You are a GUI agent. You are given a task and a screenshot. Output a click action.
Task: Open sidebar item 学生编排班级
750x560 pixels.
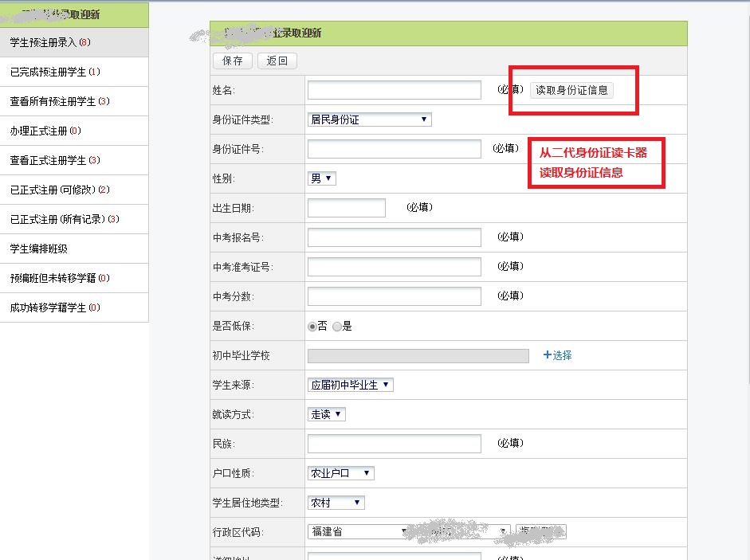(74, 249)
